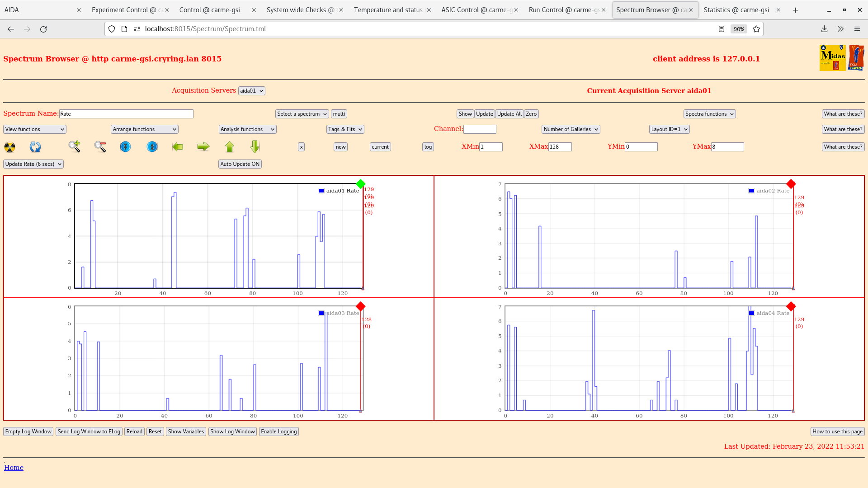
Task: Click the blue double up-arrow icon
Action: point(152,146)
